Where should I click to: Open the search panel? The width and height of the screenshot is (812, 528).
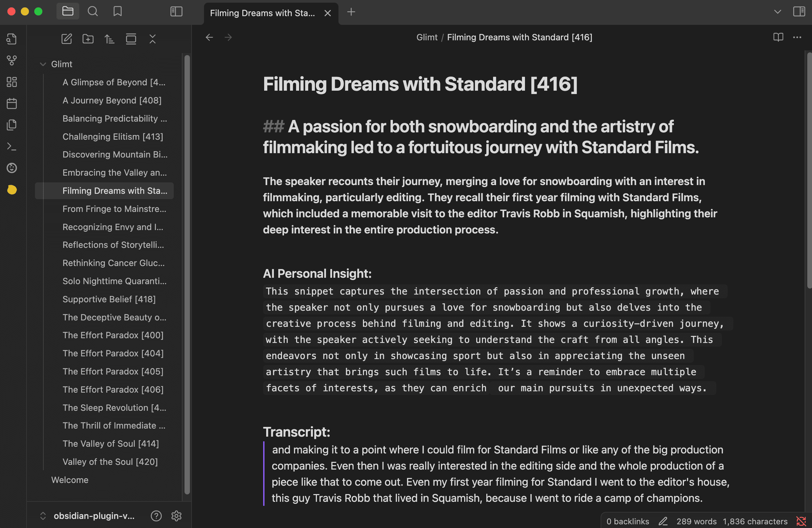[92, 12]
